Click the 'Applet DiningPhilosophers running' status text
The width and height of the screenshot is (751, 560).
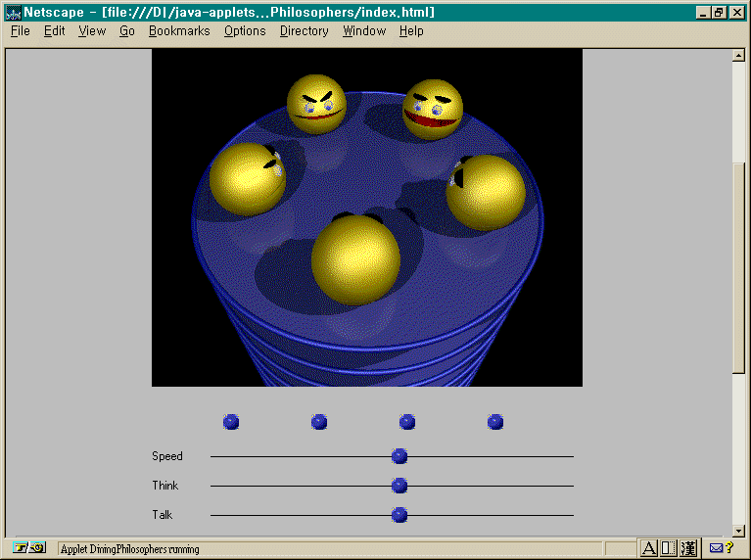[130, 549]
